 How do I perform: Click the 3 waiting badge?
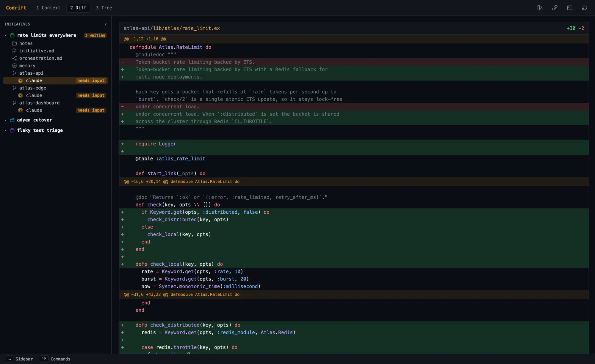tap(95, 35)
